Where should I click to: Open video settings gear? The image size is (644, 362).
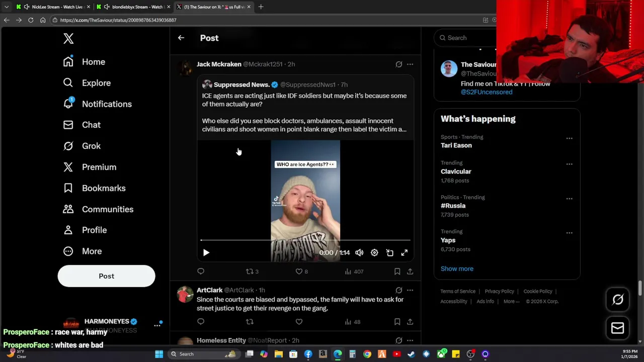click(374, 253)
